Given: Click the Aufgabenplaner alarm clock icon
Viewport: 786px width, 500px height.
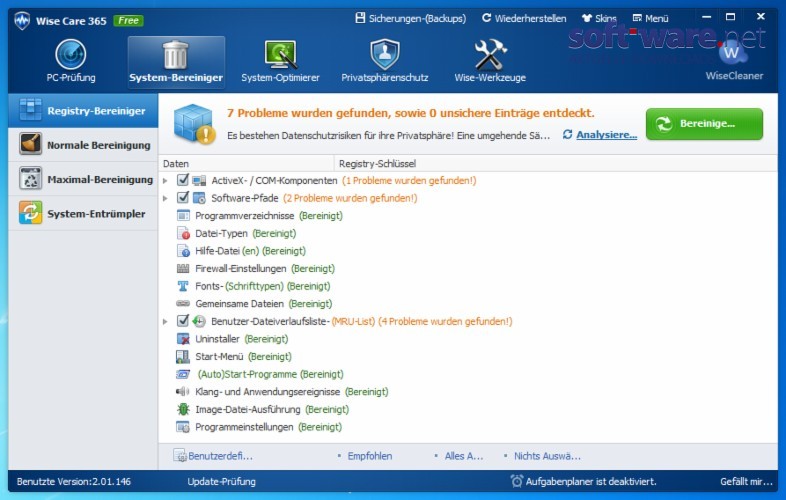Looking at the screenshot, I should (516, 481).
